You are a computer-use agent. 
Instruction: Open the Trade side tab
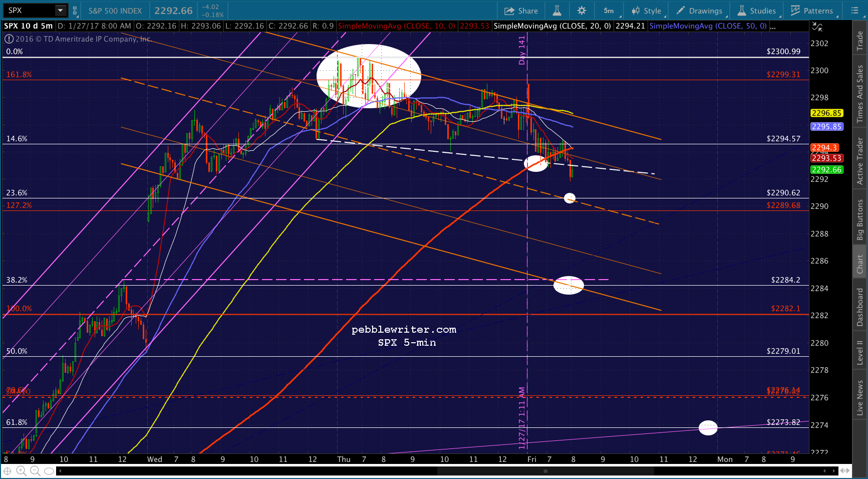[859, 40]
